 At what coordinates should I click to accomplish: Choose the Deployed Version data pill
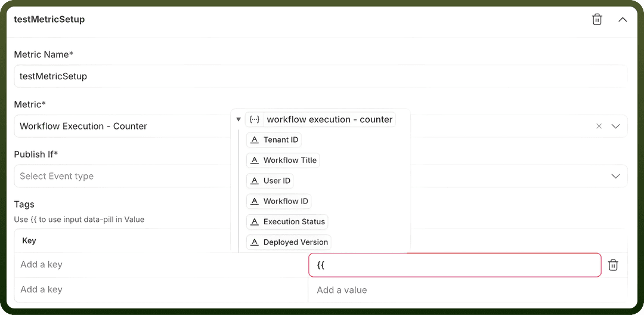click(289, 242)
